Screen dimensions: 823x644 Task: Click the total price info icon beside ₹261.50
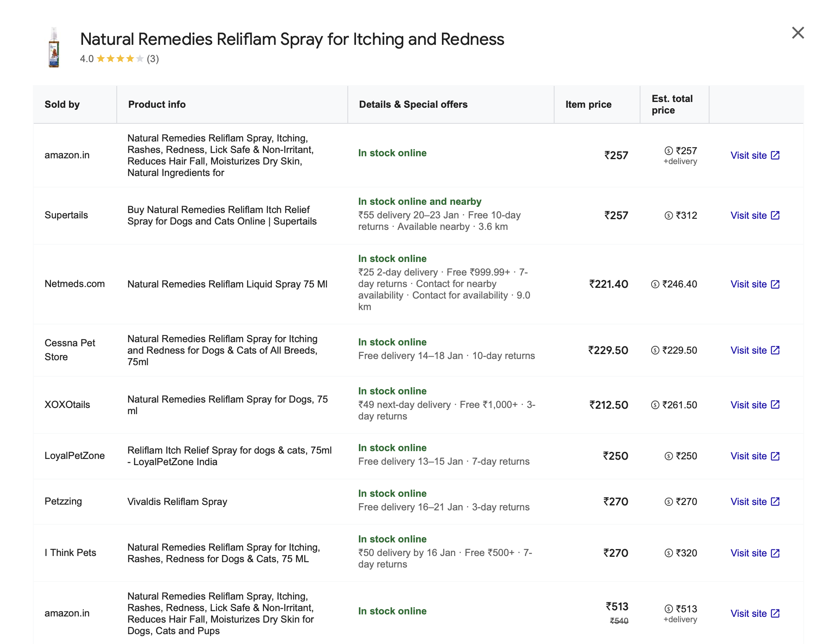[x=655, y=405]
